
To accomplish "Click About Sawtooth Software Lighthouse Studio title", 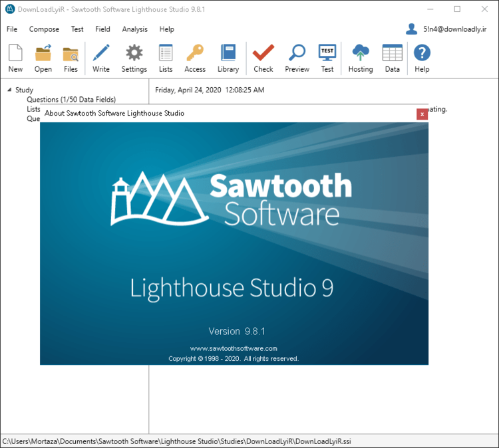I will [114, 113].
